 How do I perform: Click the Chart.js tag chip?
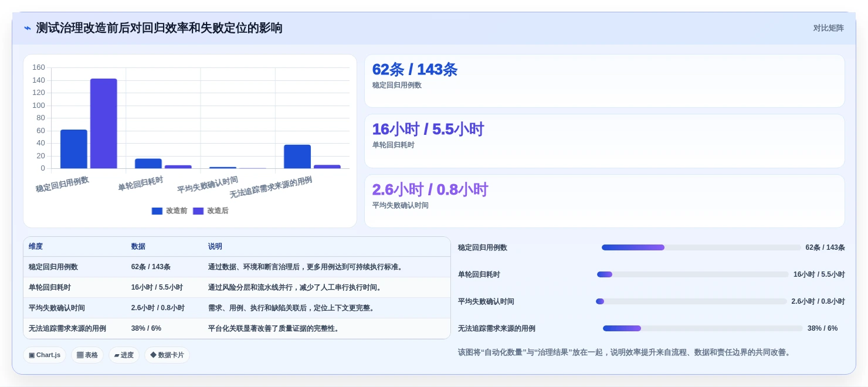pos(45,355)
